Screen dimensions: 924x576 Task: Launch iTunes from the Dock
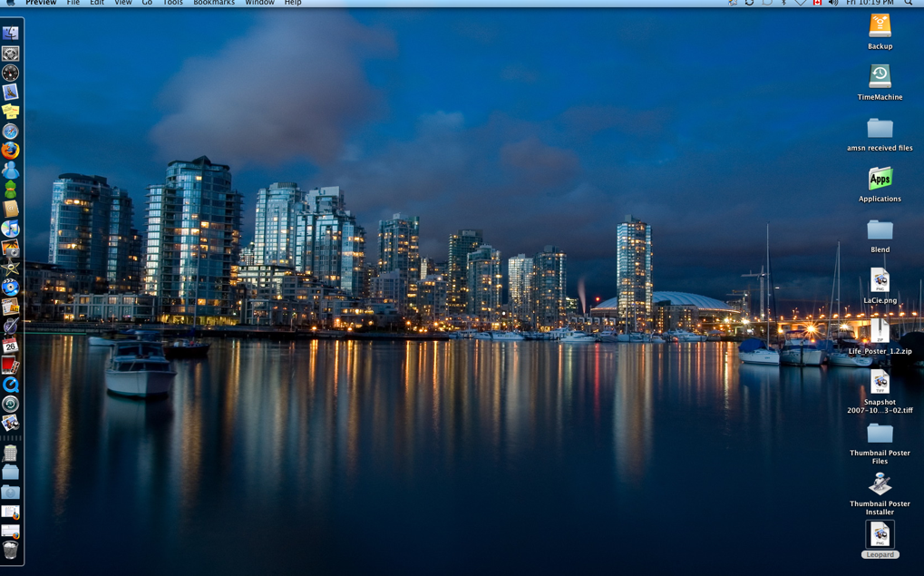coord(11,229)
